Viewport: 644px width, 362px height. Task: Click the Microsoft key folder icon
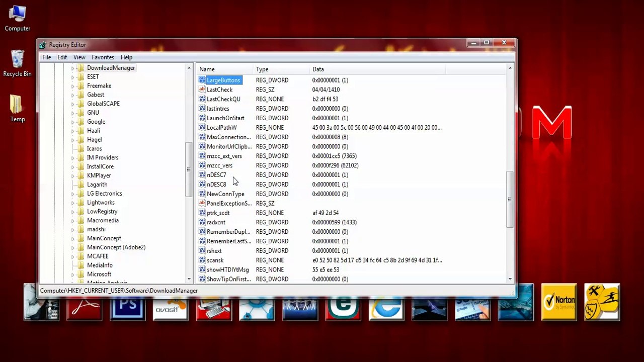(x=80, y=274)
